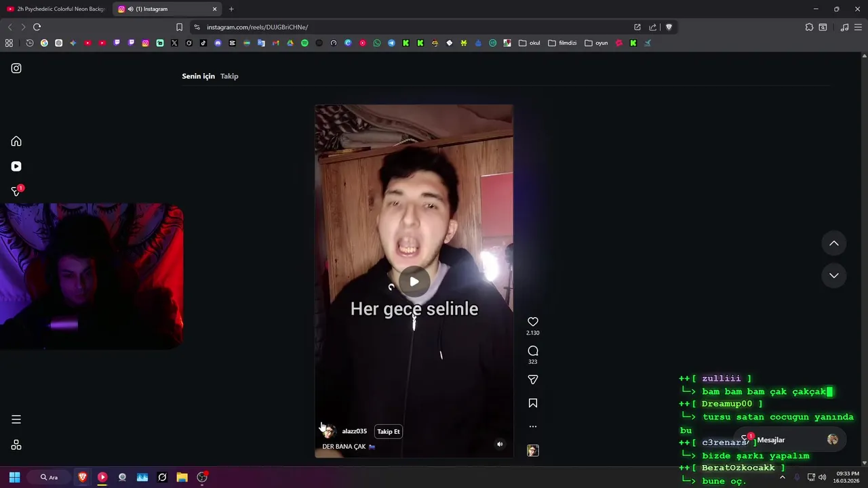Open alazz035 profile username link
868x488 pixels.
tap(354, 431)
